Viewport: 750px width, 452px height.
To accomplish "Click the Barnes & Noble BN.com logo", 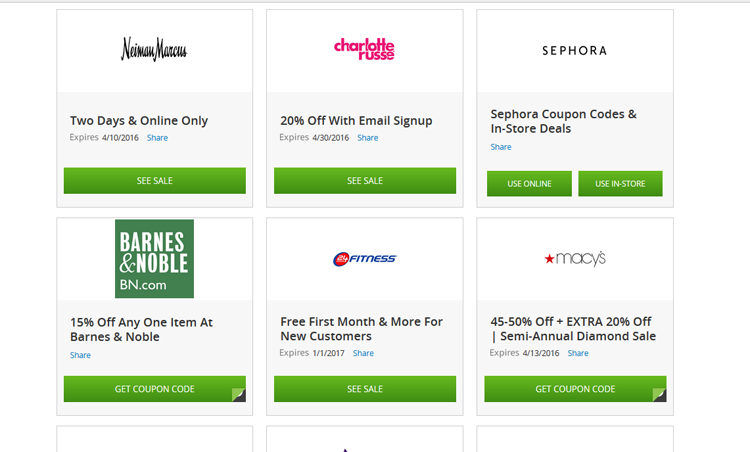I will click(x=154, y=259).
